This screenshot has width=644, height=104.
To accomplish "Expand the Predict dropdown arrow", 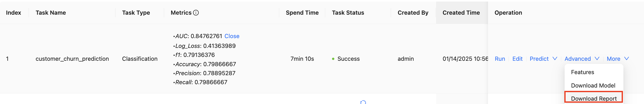I will (555, 59).
